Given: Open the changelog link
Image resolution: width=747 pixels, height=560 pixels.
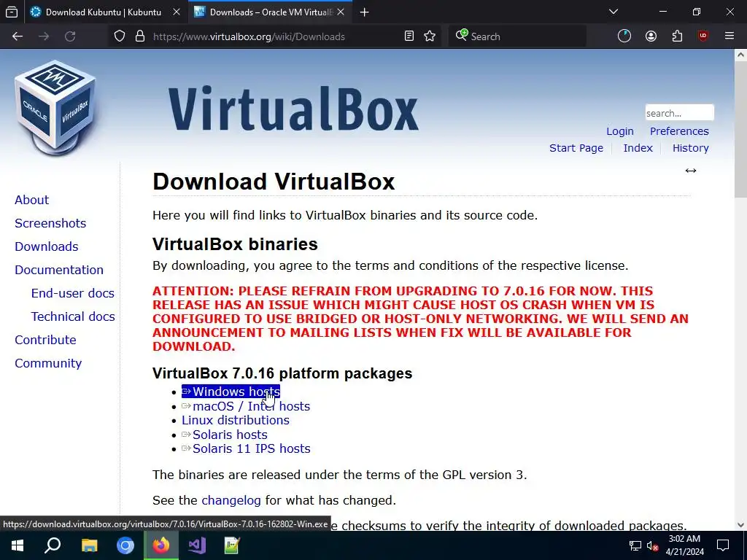Looking at the screenshot, I should pyautogui.click(x=231, y=500).
